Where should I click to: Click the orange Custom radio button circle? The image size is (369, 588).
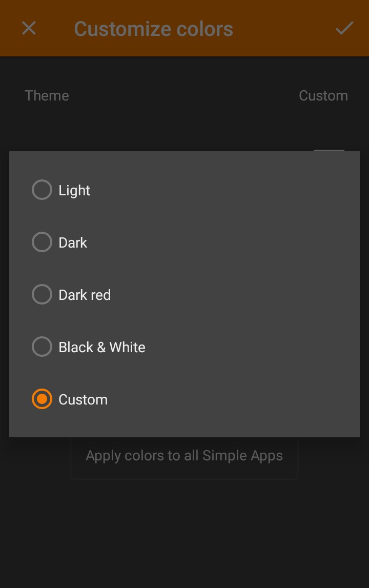[x=42, y=399]
